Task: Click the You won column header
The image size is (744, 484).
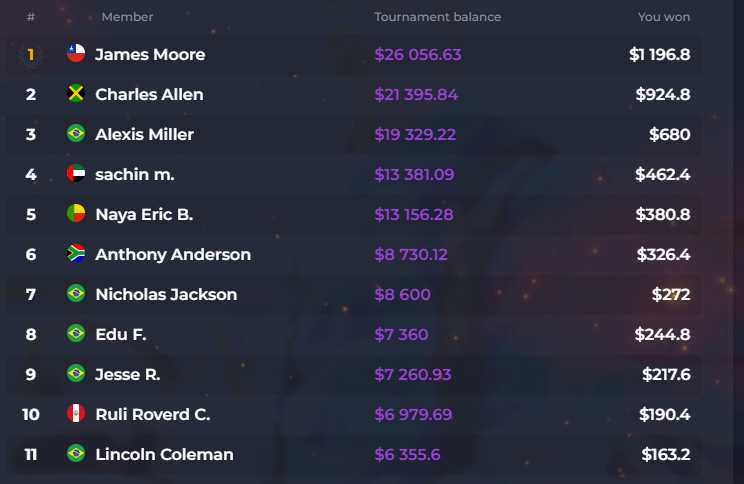Action: coord(663,17)
